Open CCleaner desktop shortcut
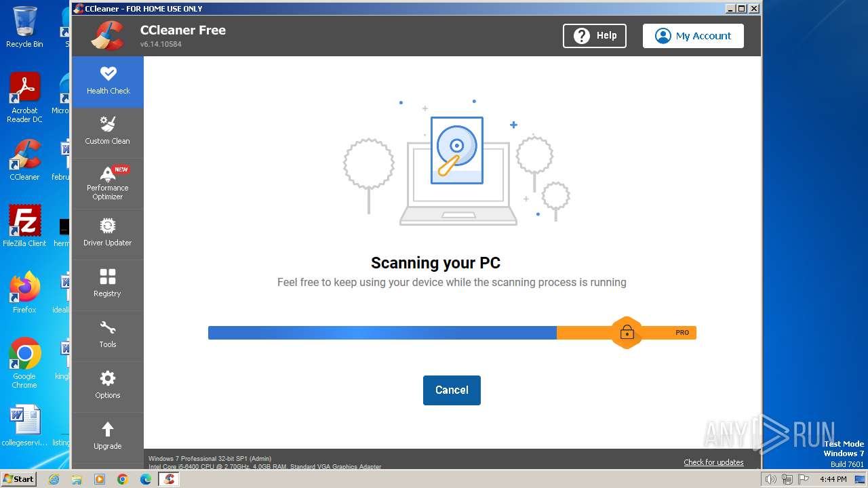868x488 pixels. (x=24, y=160)
